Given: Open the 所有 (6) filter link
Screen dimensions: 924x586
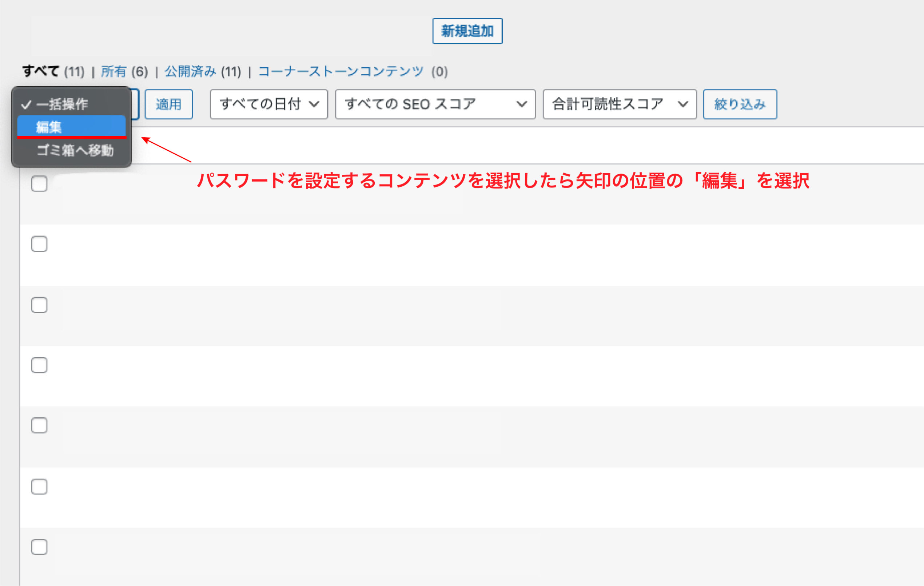Looking at the screenshot, I should tap(113, 71).
